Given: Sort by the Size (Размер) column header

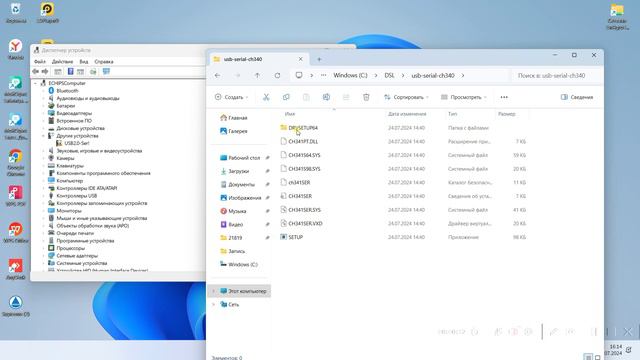Looking at the screenshot, I should pos(507,114).
